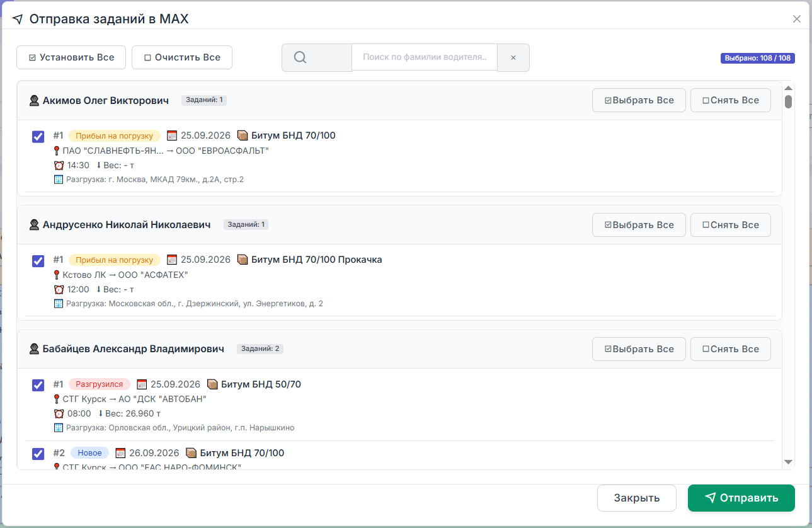Click scrollbar down arrow in task list

788,462
